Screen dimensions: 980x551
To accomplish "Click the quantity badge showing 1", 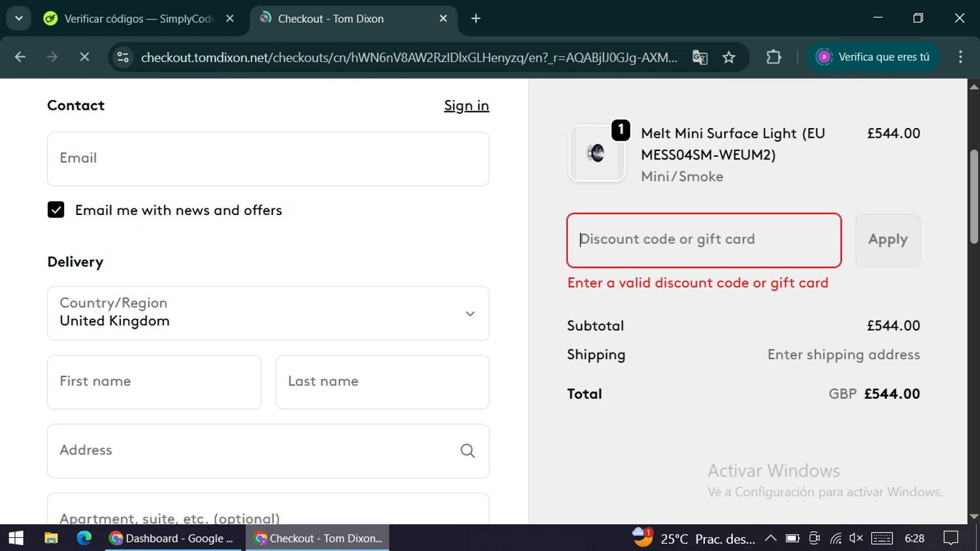I will pyautogui.click(x=621, y=130).
